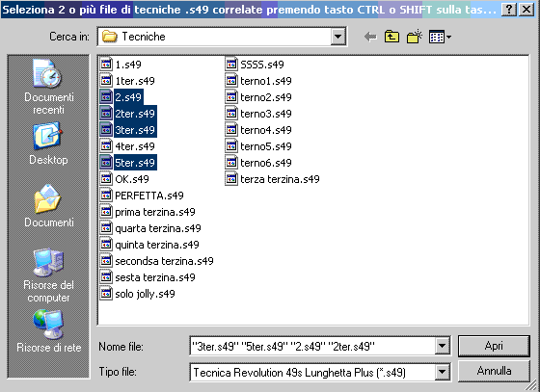Select the file 4ter.s49
540x392 pixels.
click(x=127, y=146)
